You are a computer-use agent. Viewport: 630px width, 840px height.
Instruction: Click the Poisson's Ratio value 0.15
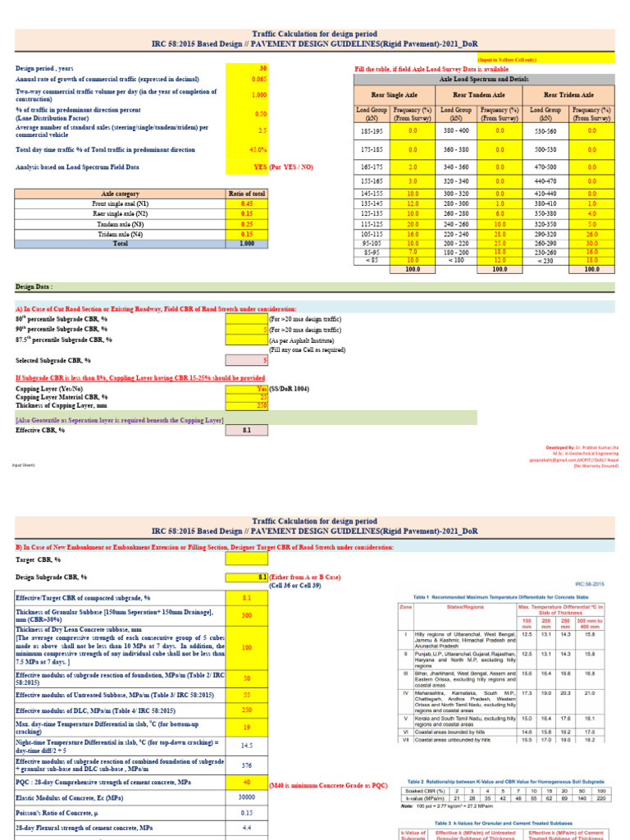pos(246,813)
